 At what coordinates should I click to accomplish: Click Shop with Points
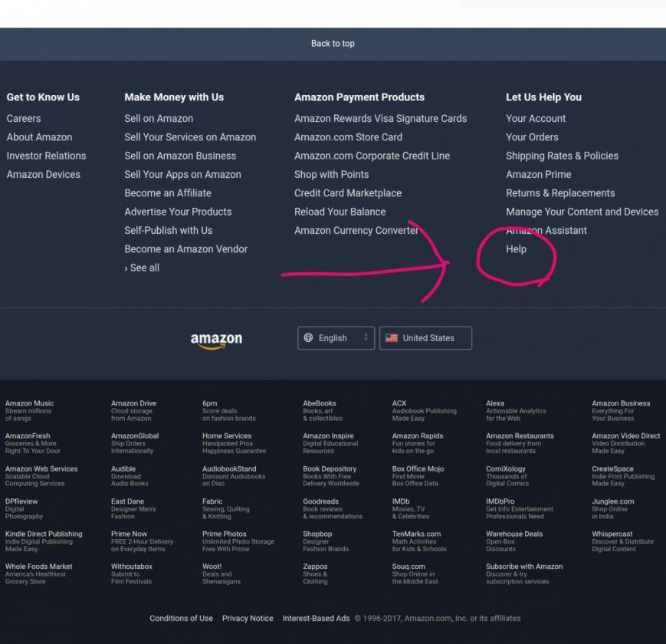click(x=332, y=175)
